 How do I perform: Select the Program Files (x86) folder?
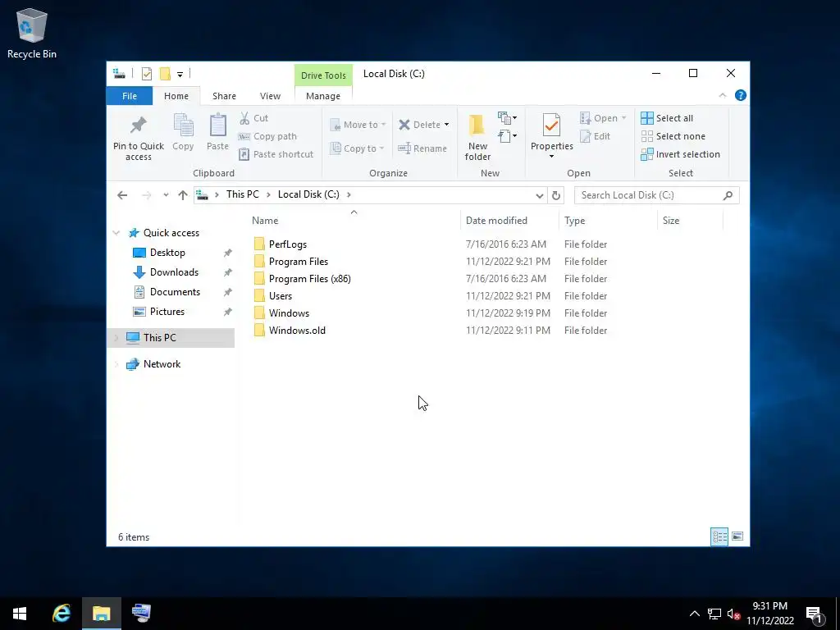[309, 279]
